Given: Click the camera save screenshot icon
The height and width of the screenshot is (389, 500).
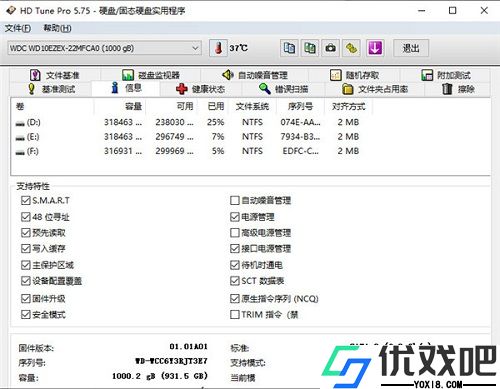Looking at the screenshot, I should [330, 48].
